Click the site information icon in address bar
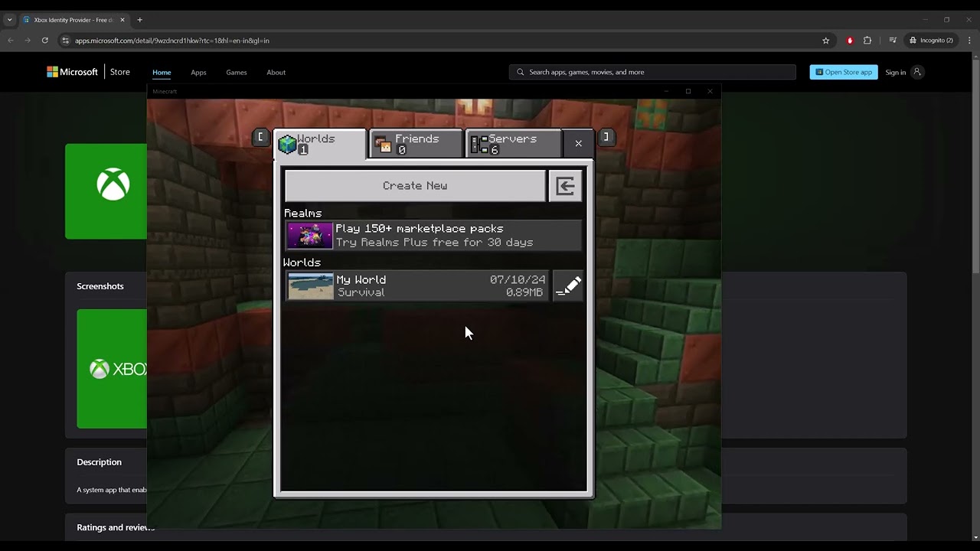Viewport: 980px width, 551px height. pyautogui.click(x=66, y=41)
